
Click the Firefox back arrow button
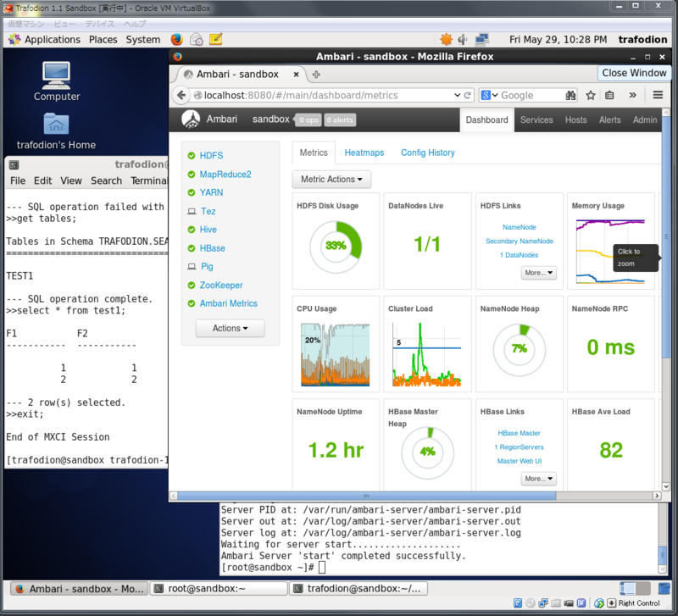[181, 95]
